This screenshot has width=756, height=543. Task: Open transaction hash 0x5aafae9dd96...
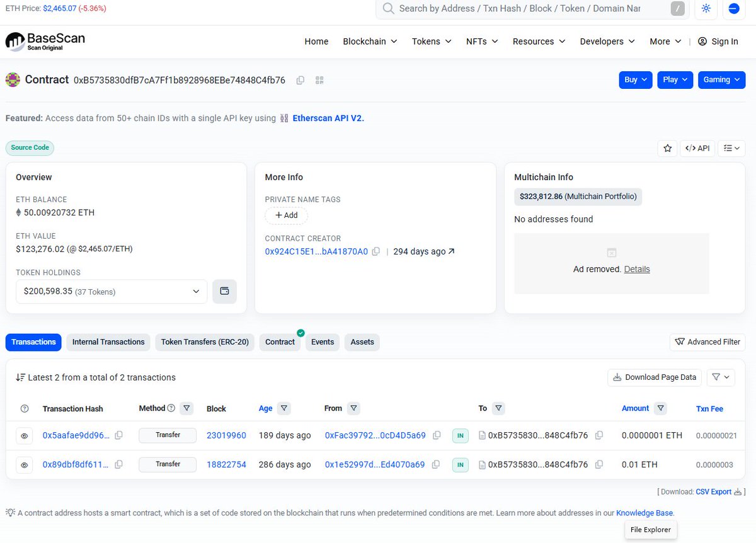coord(76,435)
